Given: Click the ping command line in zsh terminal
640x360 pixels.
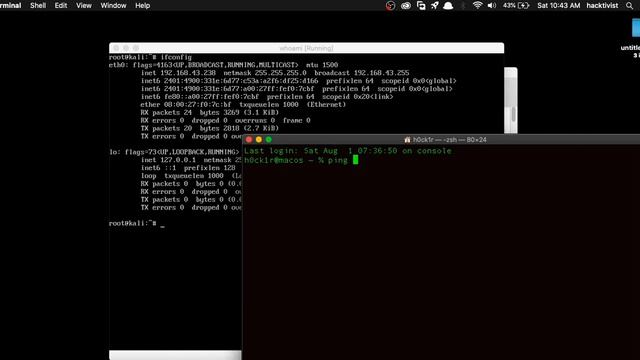Looking at the screenshot, I should pos(301,160).
